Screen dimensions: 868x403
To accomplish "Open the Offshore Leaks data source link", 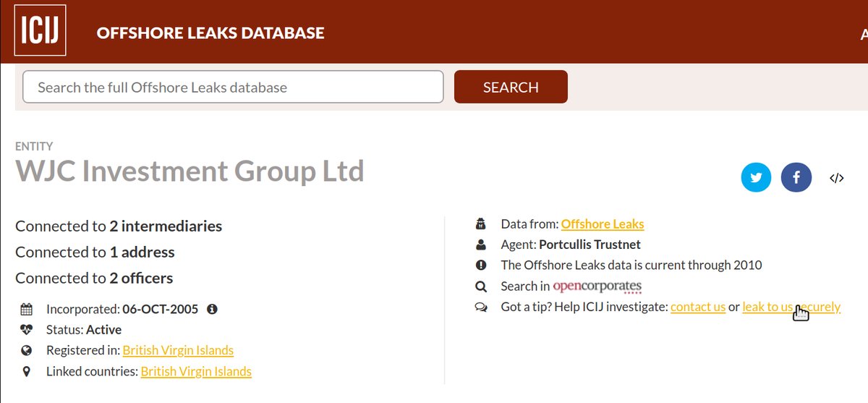I will (x=602, y=224).
